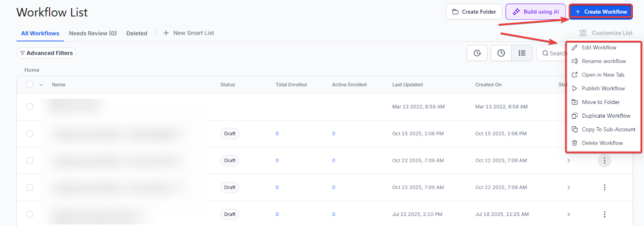This screenshot has height=226, width=644.
Task: Select the checkbox for Oct 15 2025 row
Action: 30,134
